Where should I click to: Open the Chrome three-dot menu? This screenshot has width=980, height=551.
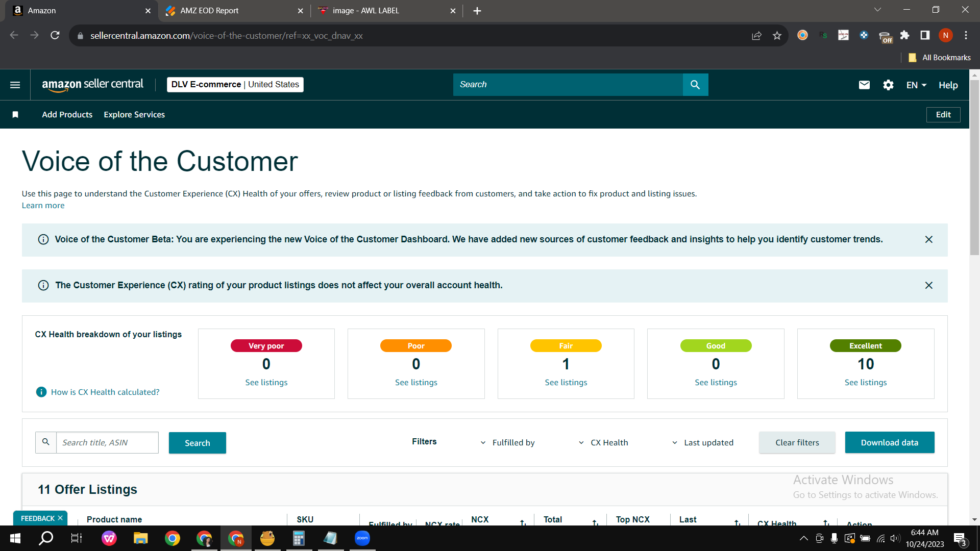pyautogui.click(x=966, y=35)
